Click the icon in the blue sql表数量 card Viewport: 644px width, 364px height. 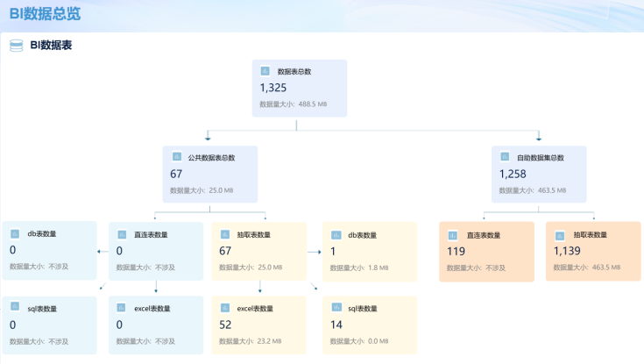click(x=16, y=309)
